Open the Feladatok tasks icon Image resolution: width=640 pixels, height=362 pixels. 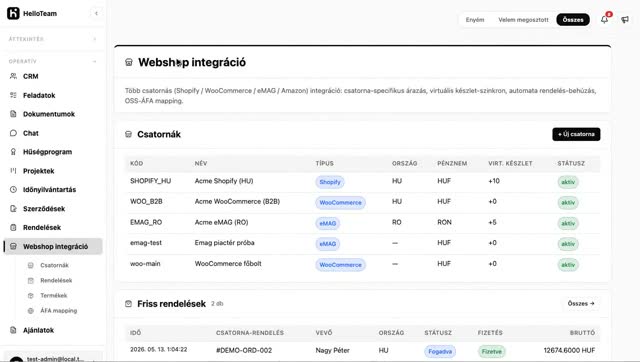(x=13, y=95)
